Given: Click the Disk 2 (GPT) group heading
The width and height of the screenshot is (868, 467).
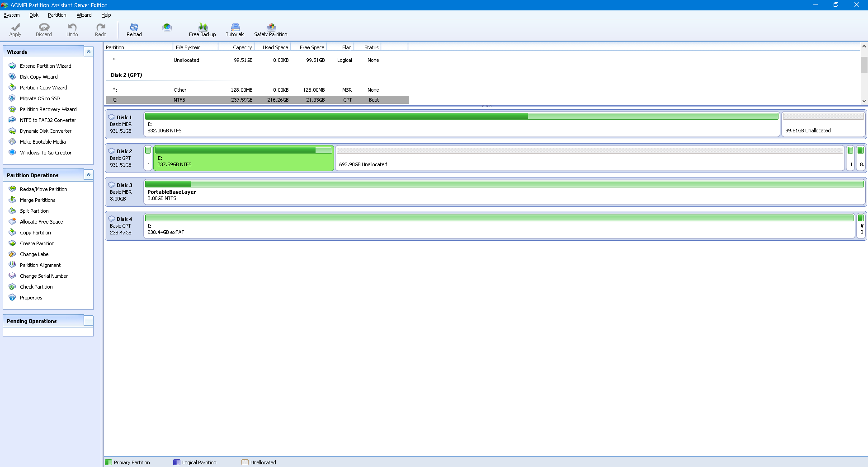Looking at the screenshot, I should tap(126, 75).
